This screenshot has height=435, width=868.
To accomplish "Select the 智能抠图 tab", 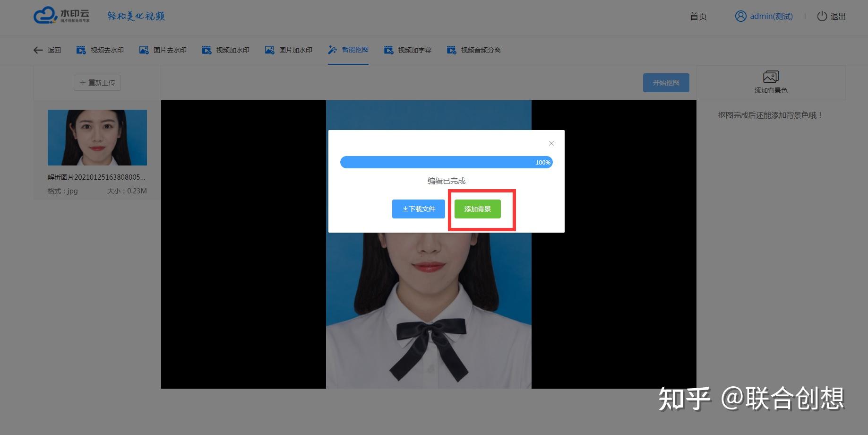I will 348,50.
